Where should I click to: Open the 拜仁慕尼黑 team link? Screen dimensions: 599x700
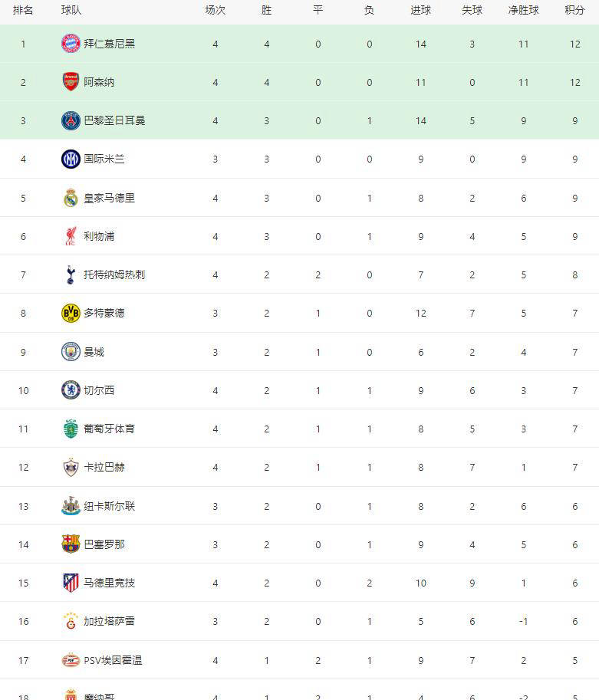coord(109,44)
